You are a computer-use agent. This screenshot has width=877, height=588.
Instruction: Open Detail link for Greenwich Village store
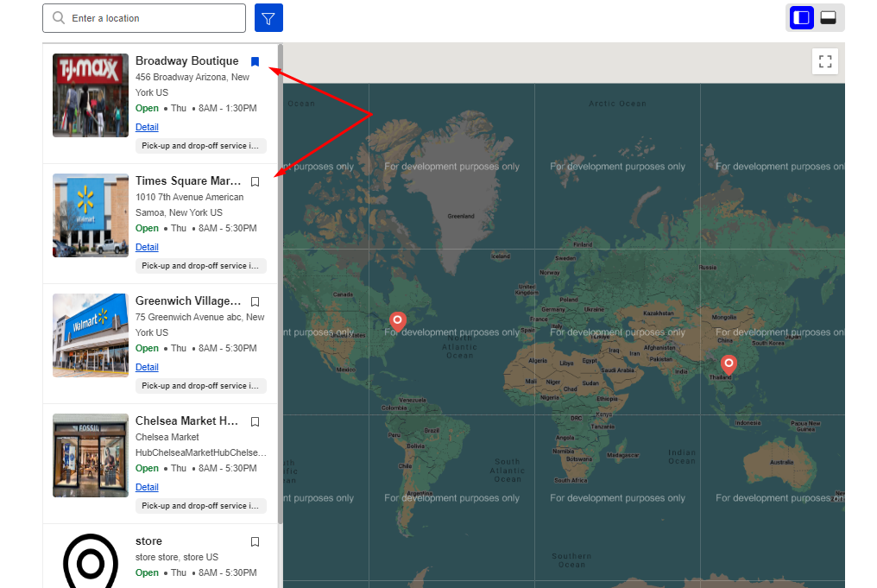pos(147,367)
